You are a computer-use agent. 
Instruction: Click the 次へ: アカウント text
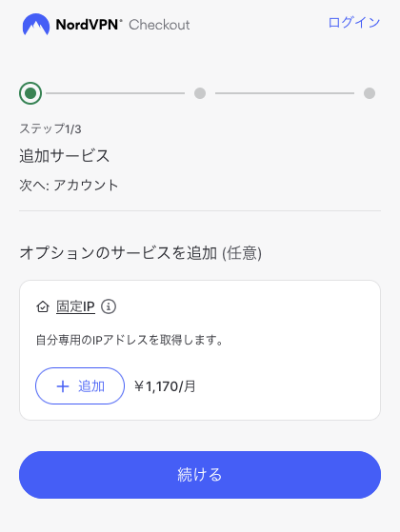click(x=69, y=185)
